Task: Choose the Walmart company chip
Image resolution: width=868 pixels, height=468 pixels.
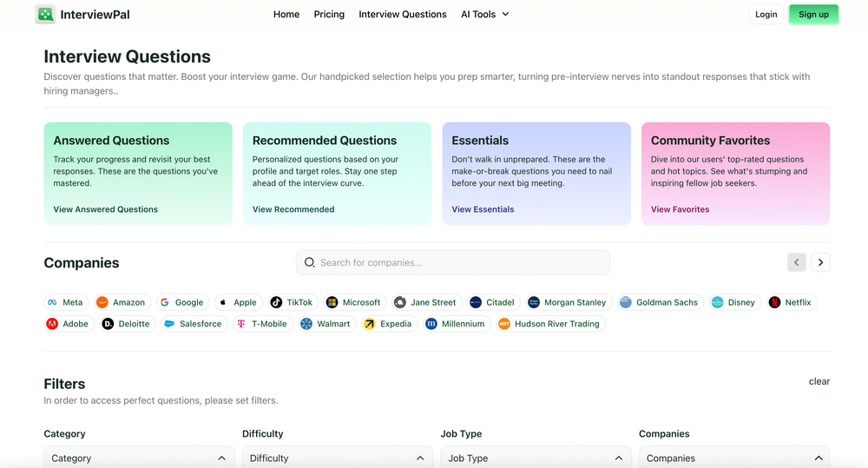Action: point(326,324)
